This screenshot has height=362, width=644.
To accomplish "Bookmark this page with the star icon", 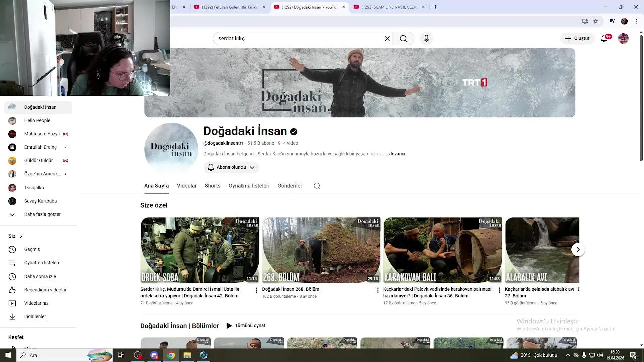I will pyautogui.click(x=596, y=21).
